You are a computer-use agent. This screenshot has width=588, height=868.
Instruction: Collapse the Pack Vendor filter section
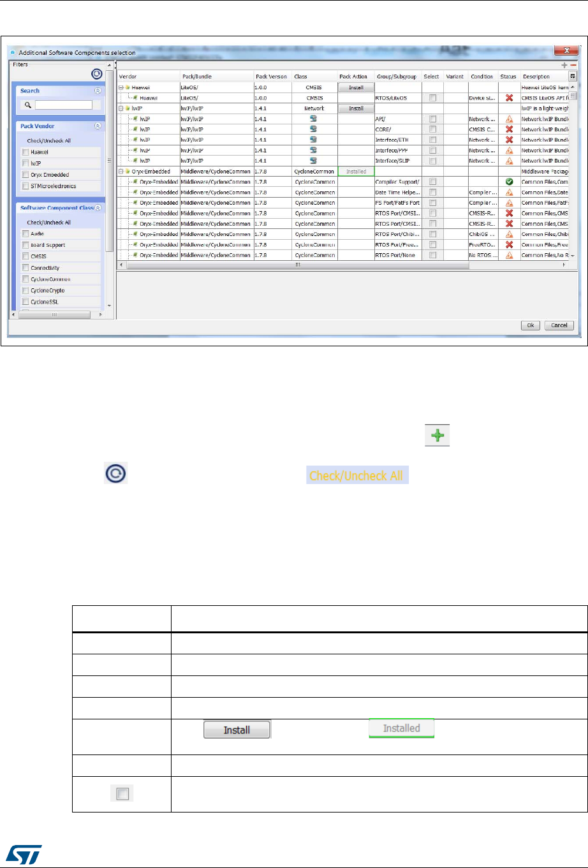point(98,126)
